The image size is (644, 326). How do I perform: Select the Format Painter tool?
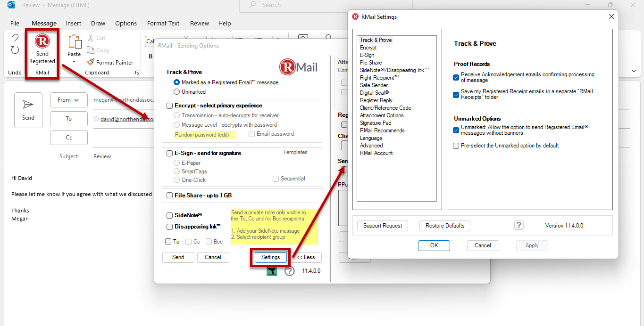click(x=110, y=62)
